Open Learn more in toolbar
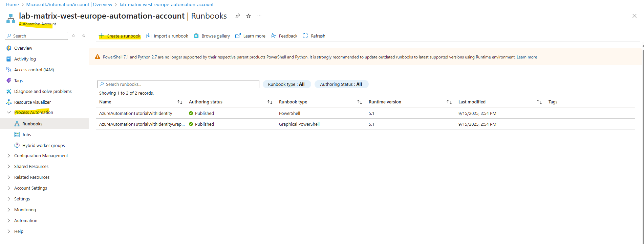Image resolution: width=644 pixels, height=244 pixels. tap(250, 36)
